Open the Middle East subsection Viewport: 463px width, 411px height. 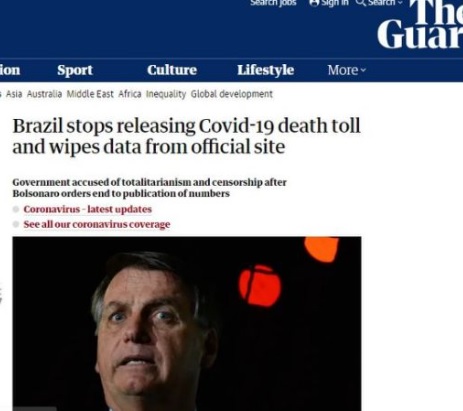click(90, 94)
